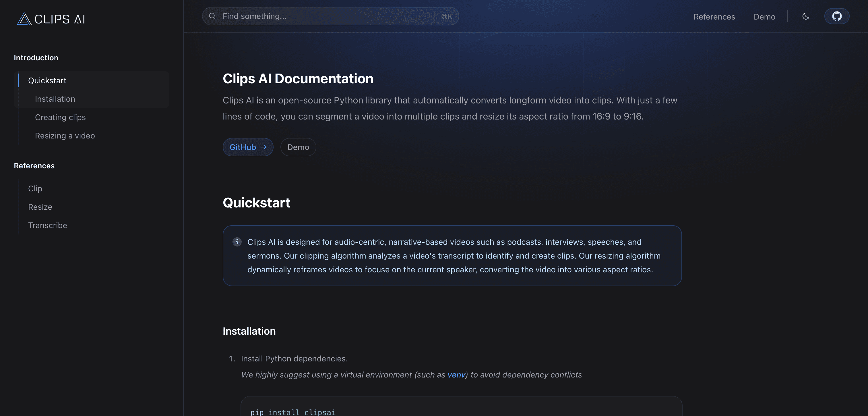Click the Clips AI Documentation title
The width and height of the screenshot is (868, 416).
(298, 79)
